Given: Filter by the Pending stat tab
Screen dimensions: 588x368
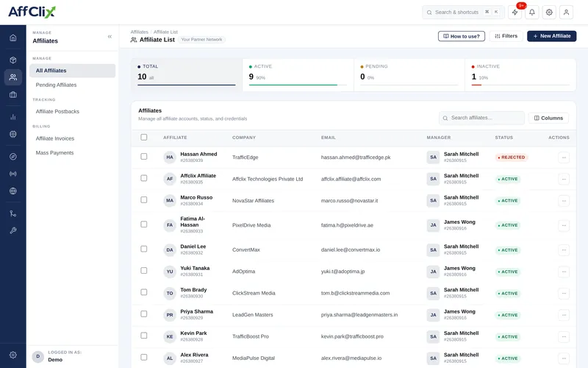Looking at the screenshot, I should coord(409,75).
